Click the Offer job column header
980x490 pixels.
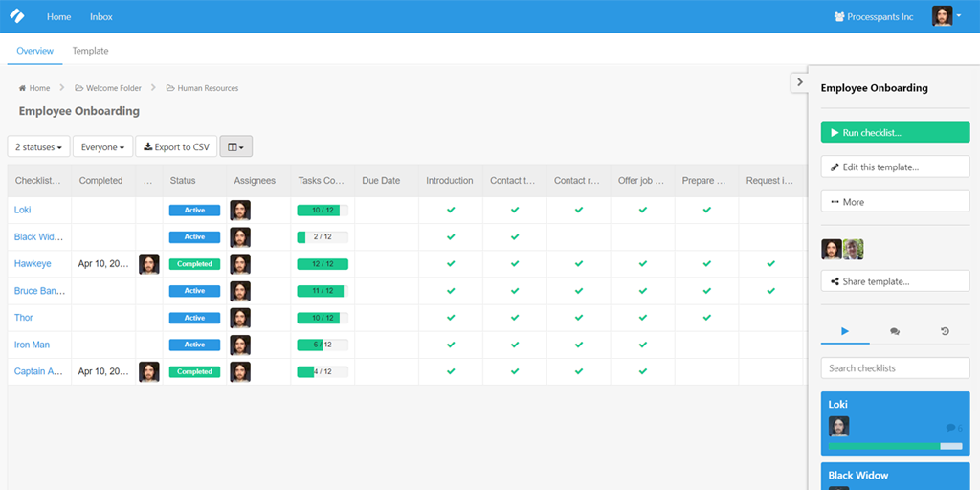(x=641, y=181)
